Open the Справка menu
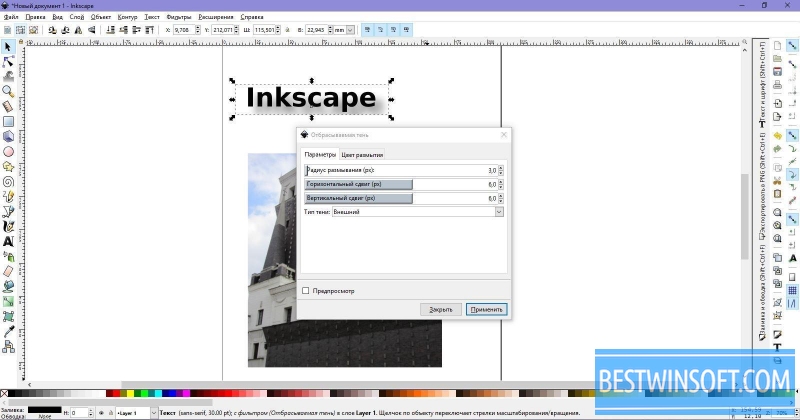 click(252, 17)
